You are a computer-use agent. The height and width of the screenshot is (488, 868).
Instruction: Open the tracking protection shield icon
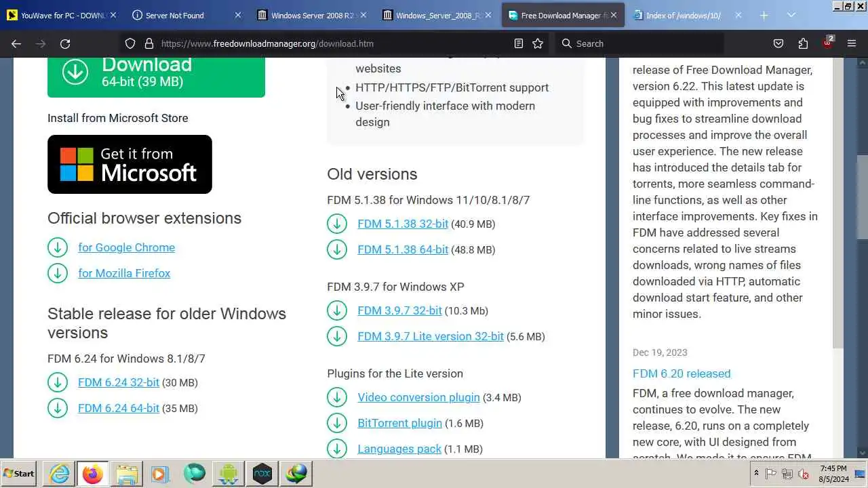[x=130, y=43]
